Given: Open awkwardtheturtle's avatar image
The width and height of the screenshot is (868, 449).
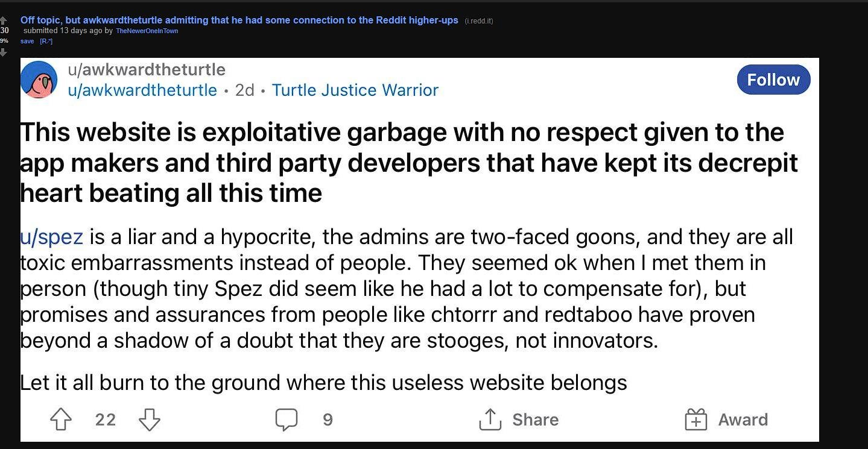Looking at the screenshot, I should (x=39, y=80).
